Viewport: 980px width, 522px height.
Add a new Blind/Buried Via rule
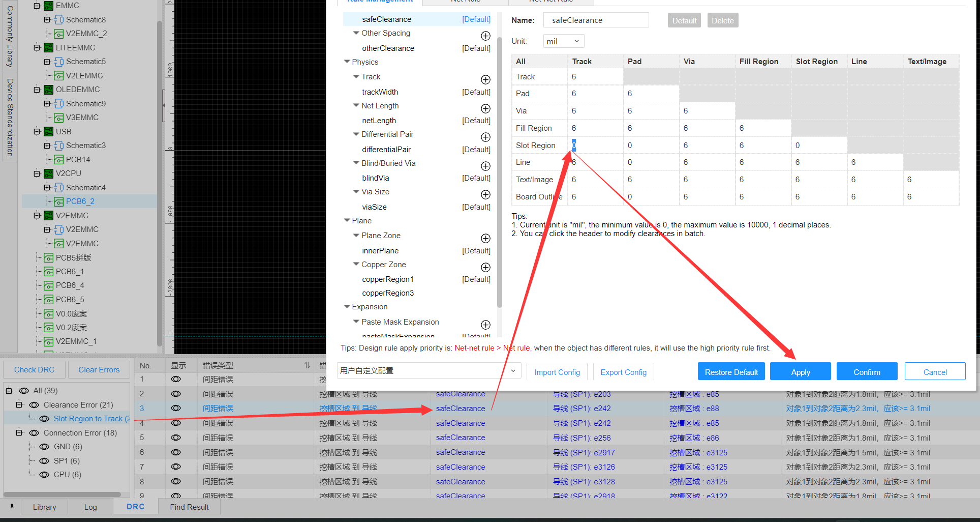[x=485, y=166]
